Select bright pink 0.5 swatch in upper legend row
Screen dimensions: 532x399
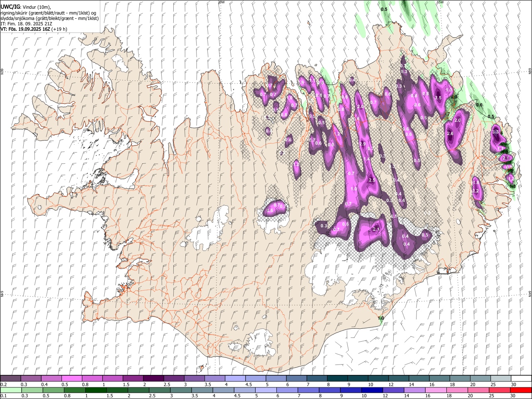click(72, 379)
